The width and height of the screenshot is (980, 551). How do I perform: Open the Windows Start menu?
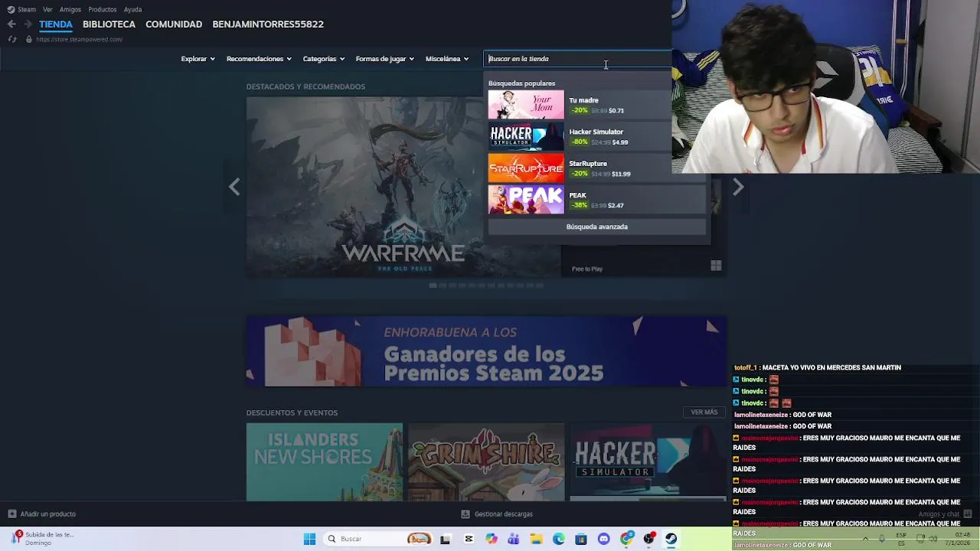pyautogui.click(x=309, y=539)
